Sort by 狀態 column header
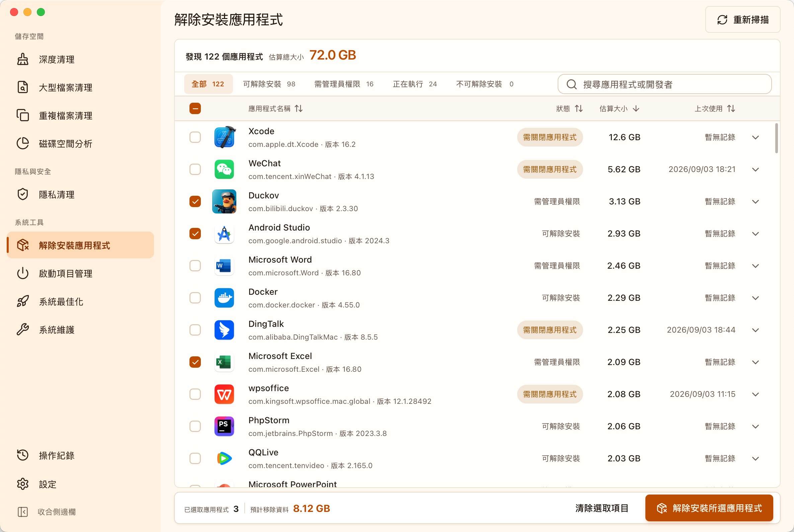794x532 pixels. (569, 108)
